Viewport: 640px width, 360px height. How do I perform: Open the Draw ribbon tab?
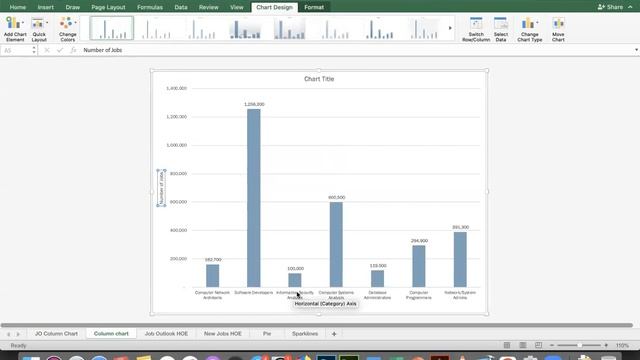[73, 7]
